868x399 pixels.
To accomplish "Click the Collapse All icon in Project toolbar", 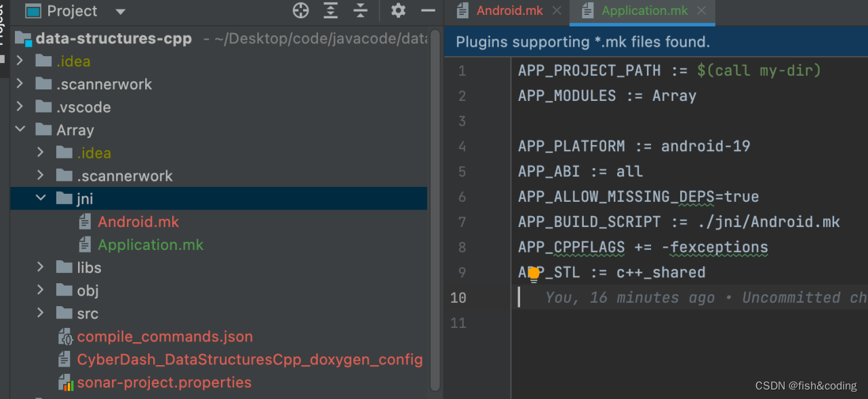I will point(360,11).
